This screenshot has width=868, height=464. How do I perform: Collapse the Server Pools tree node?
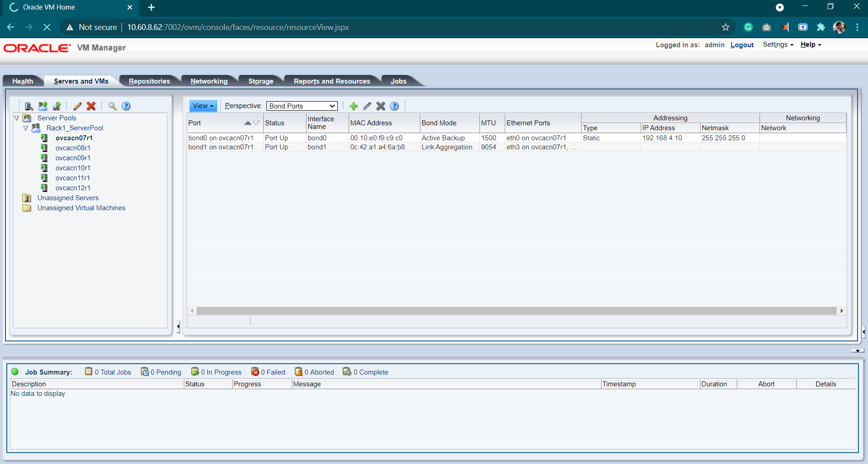coord(17,118)
